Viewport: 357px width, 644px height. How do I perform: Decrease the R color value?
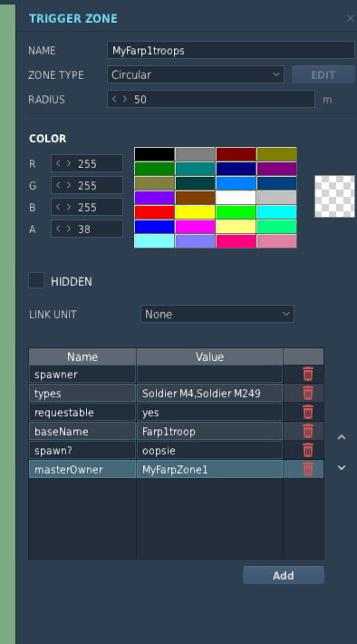point(58,163)
